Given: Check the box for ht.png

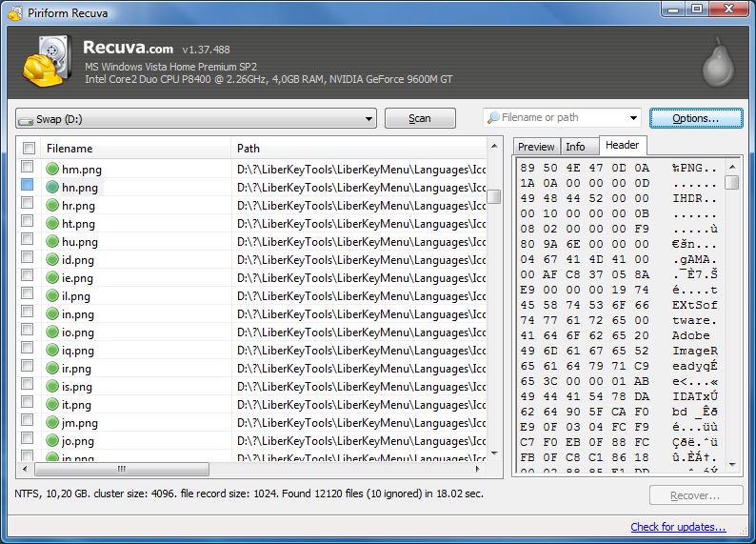Looking at the screenshot, I should 28,221.
